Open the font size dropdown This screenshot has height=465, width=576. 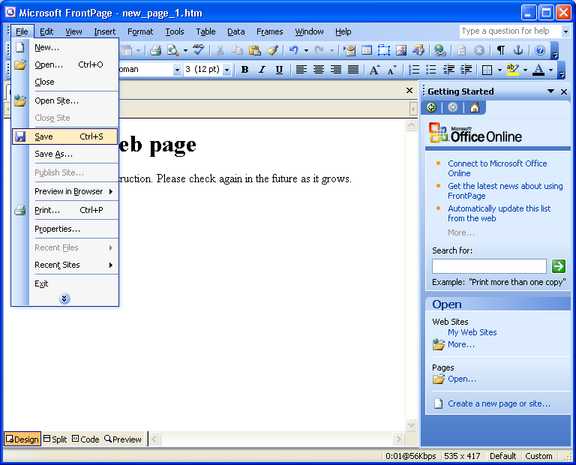coord(227,69)
